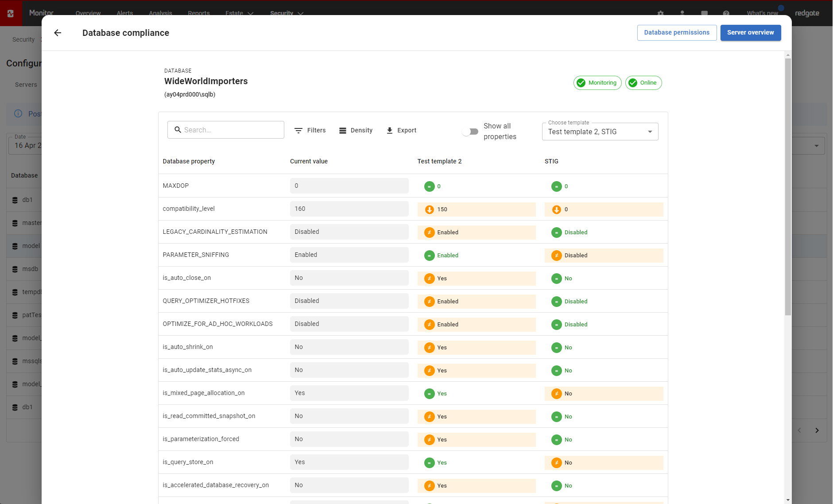The width and height of the screenshot is (833, 504).
Task: Select the MAXDOP property row label
Action: pyautogui.click(x=175, y=186)
